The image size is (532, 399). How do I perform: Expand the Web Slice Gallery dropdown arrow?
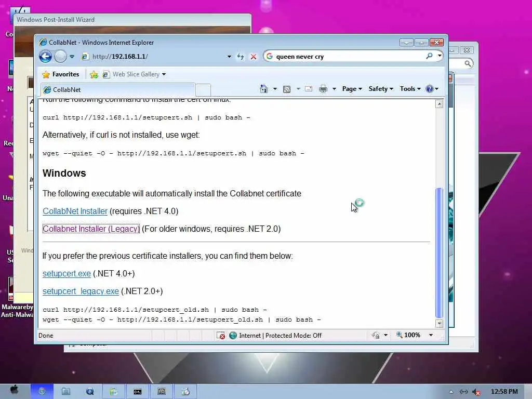tap(164, 74)
